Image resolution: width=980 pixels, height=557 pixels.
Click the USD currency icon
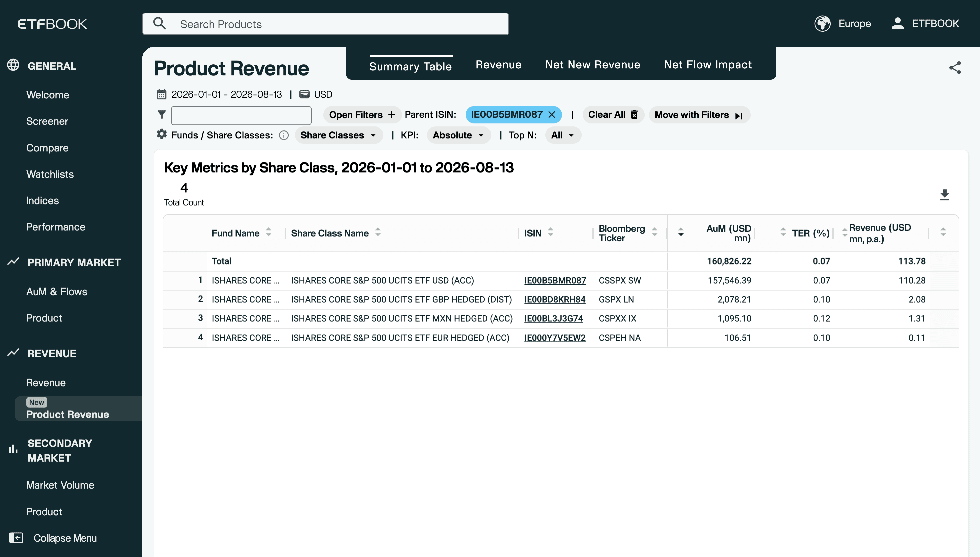[304, 94]
